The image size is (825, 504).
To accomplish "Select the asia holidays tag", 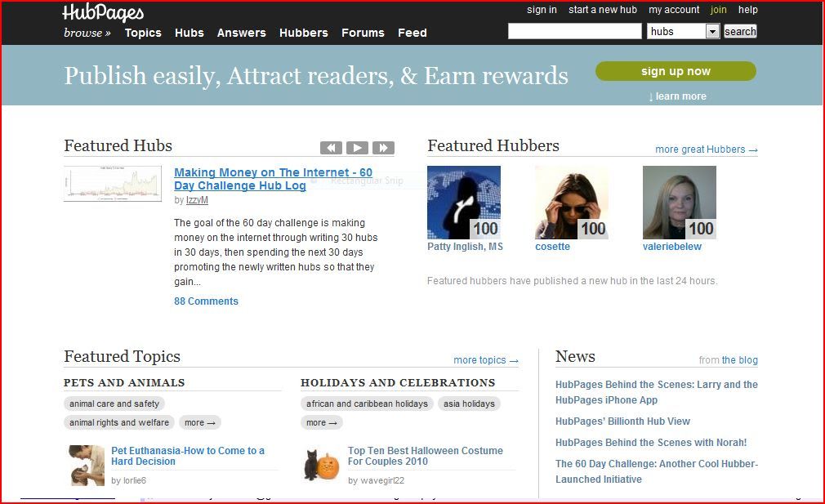I will 469,404.
